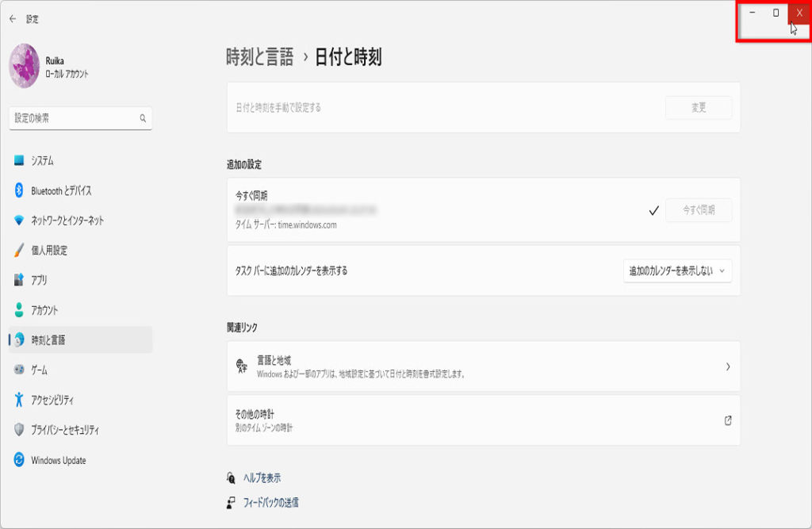Viewport: 812px width, 529px height.
Task: Click the 個人用設定 paintbrush icon
Action: tap(20, 251)
